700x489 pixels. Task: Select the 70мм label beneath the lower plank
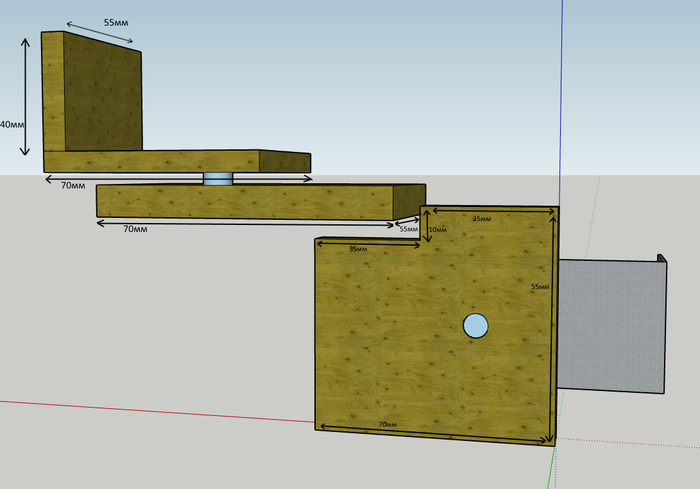(x=135, y=229)
